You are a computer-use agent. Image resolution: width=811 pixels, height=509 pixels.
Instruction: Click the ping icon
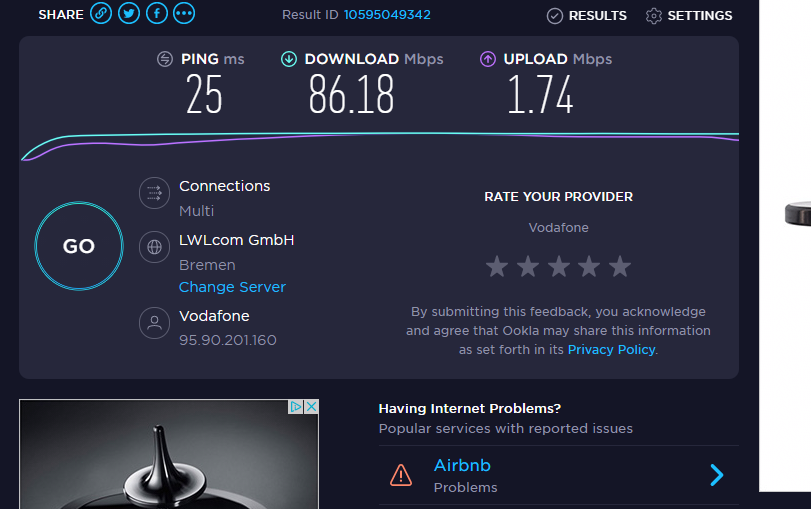click(166, 59)
